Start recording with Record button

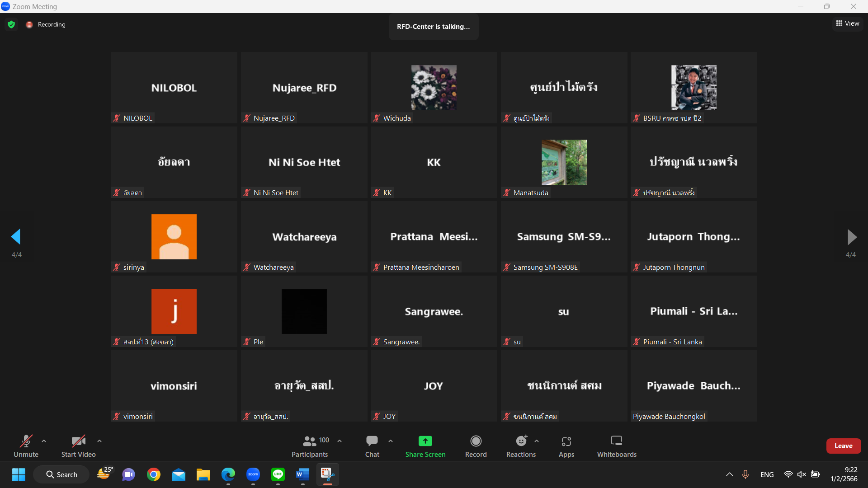[x=476, y=441]
